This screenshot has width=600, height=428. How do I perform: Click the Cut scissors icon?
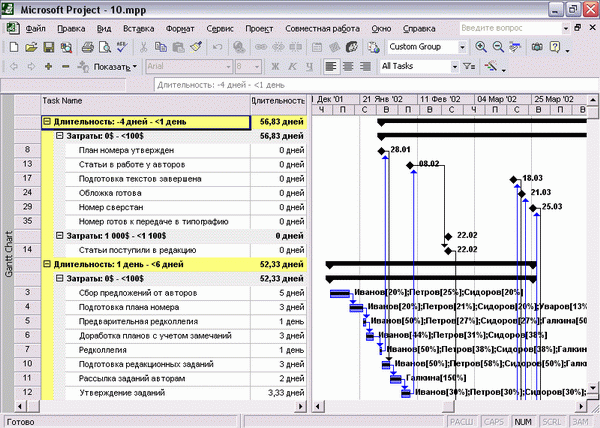(143, 47)
